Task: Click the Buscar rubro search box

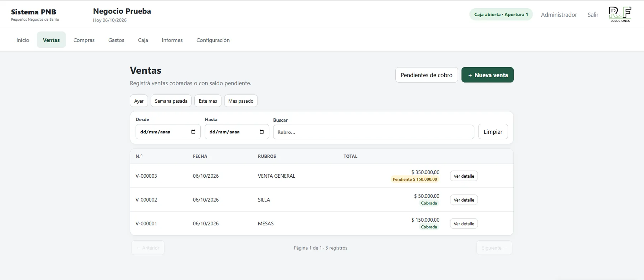Action: tap(374, 132)
